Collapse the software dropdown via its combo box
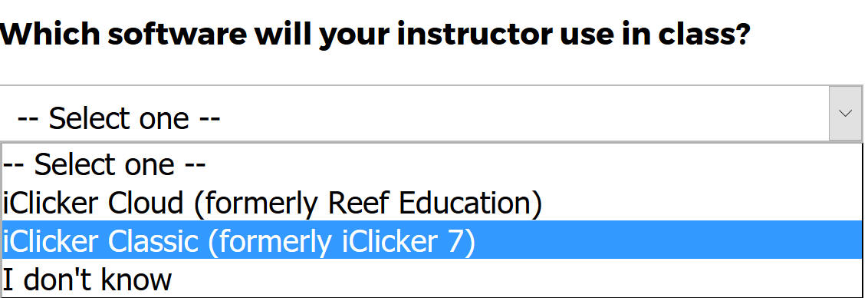Image resolution: width=868 pixels, height=298 pixels. [x=431, y=113]
